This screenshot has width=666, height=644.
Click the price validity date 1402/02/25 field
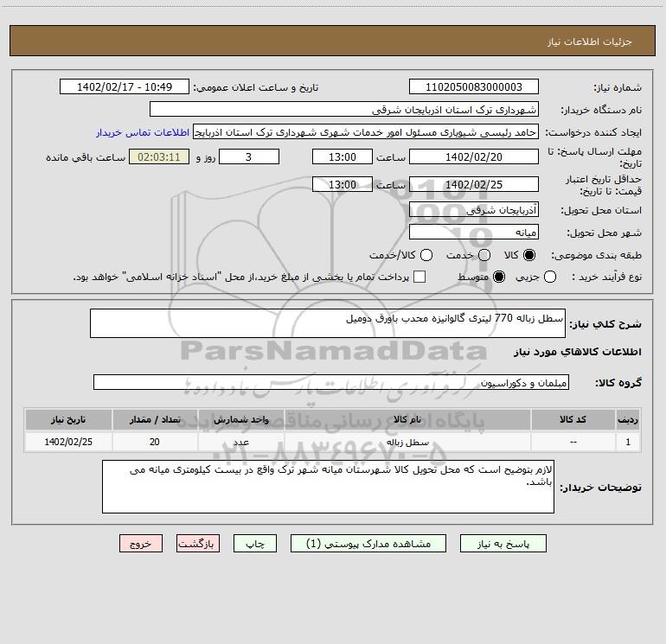point(474,185)
